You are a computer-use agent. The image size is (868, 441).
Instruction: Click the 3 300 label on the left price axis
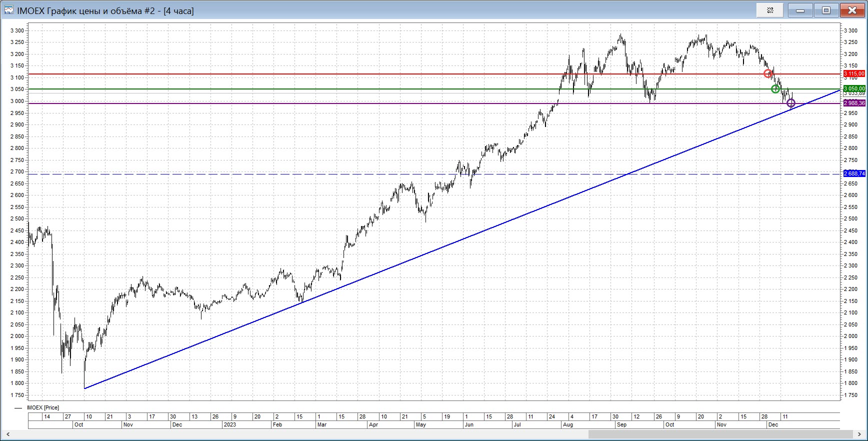17,30
